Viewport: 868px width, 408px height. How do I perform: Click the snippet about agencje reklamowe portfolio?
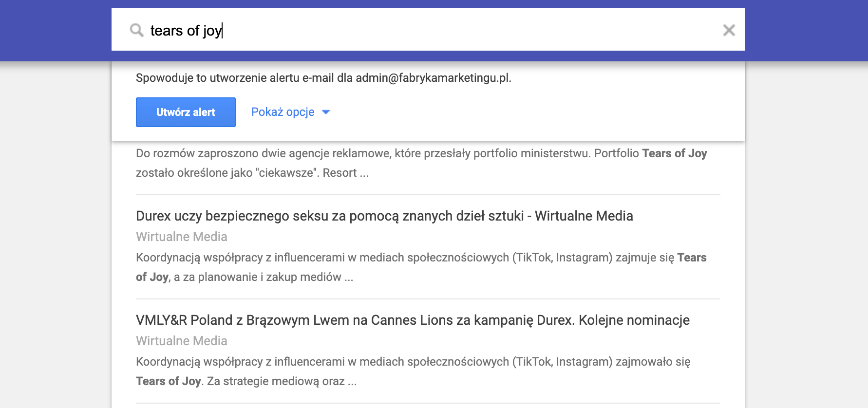(x=370, y=154)
